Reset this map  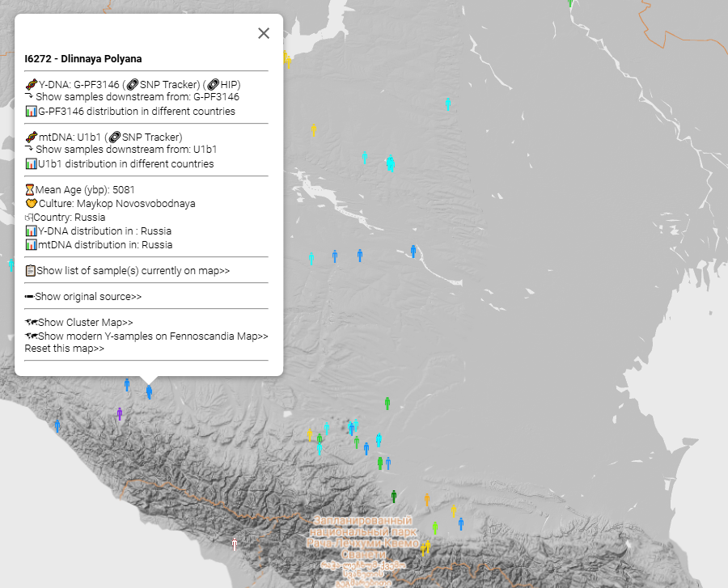click(64, 349)
